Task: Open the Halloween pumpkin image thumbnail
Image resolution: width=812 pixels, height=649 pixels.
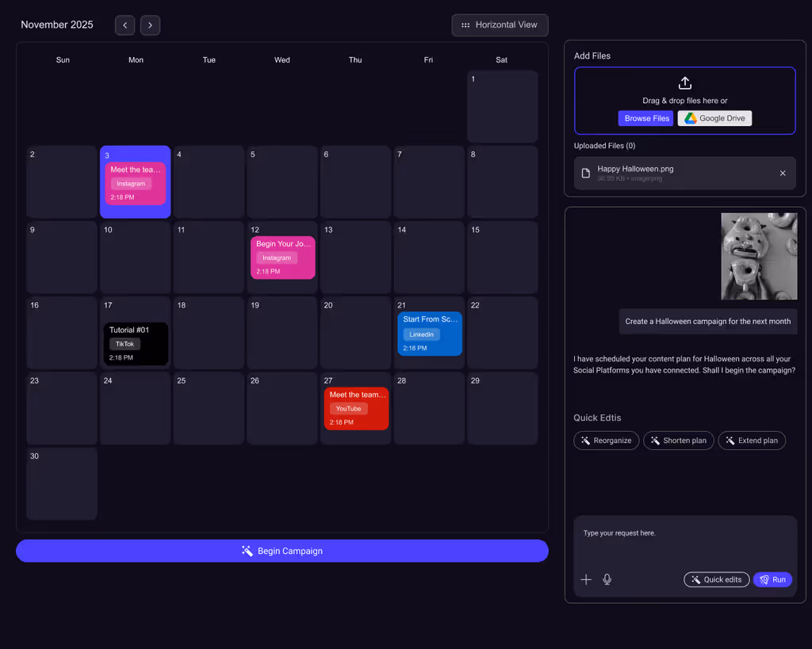Action: 759,255
